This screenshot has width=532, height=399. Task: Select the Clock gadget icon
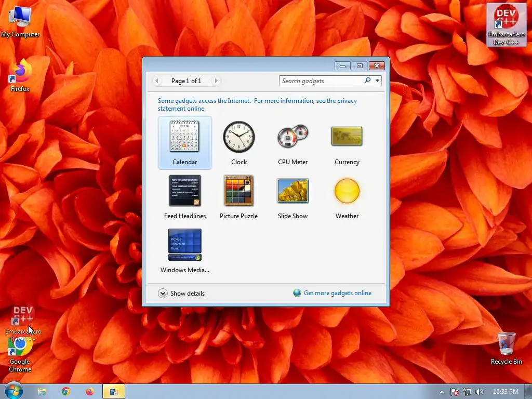239,137
